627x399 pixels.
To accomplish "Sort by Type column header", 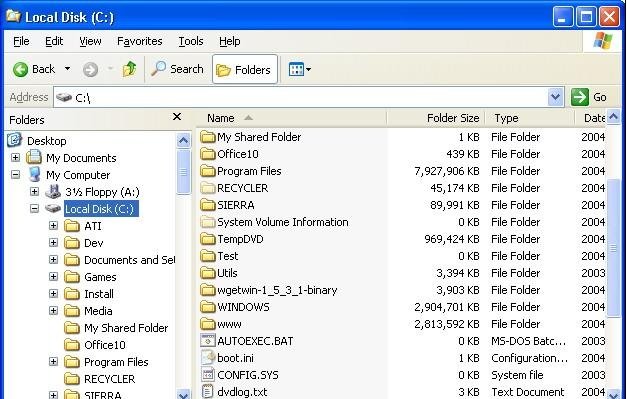I will pos(530,118).
